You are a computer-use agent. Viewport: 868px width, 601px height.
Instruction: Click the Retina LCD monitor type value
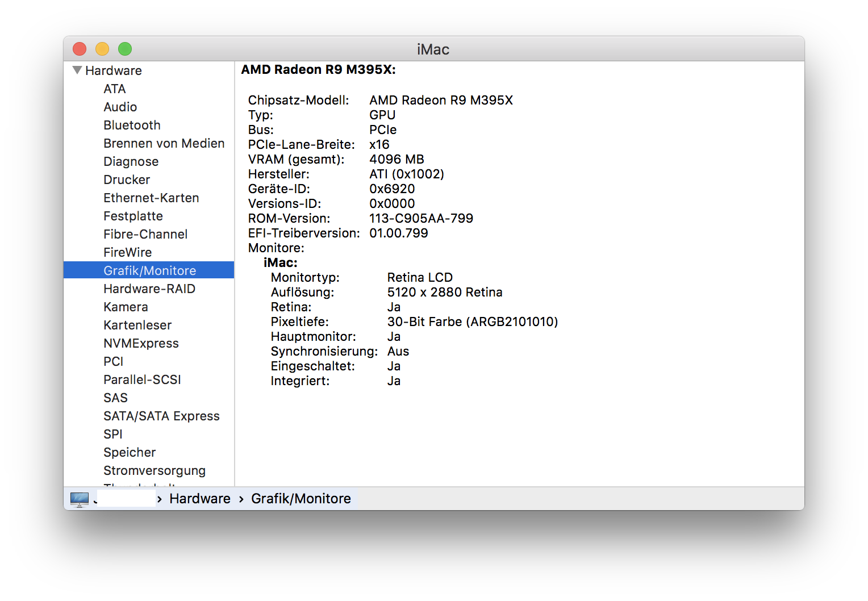pos(420,277)
